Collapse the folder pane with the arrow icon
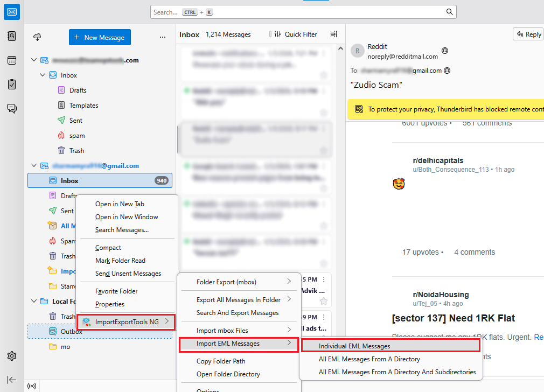The width and height of the screenshot is (544, 392). [x=11, y=380]
